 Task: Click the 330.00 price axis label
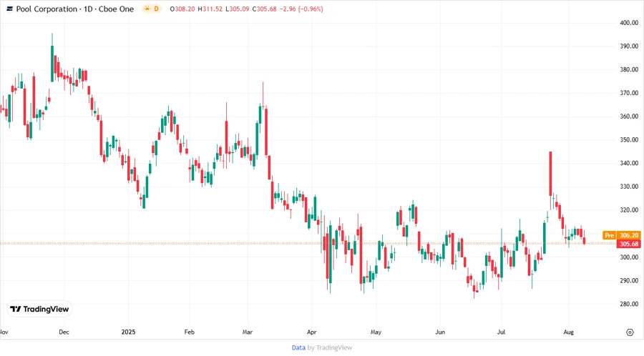click(x=629, y=187)
